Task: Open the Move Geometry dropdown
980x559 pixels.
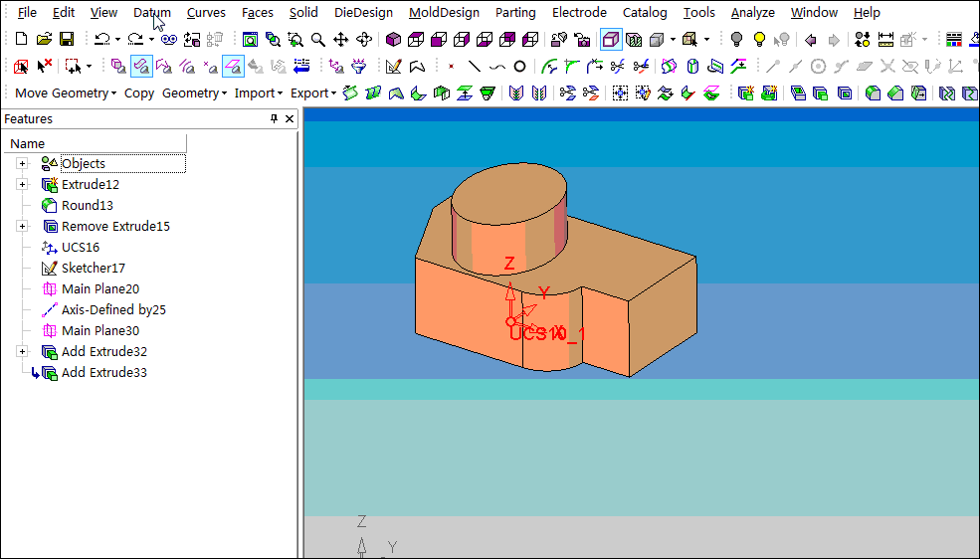Action: point(66,93)
